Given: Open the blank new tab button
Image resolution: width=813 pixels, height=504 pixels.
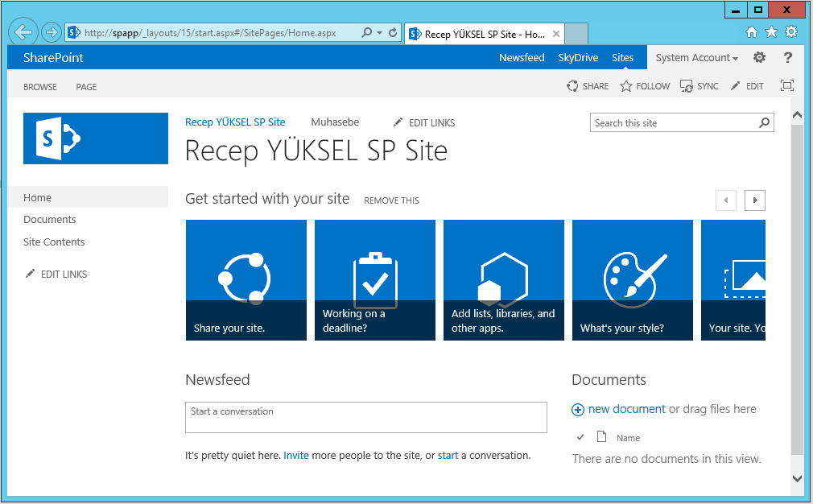Looking at the screenshot, I should pos(576,35).
